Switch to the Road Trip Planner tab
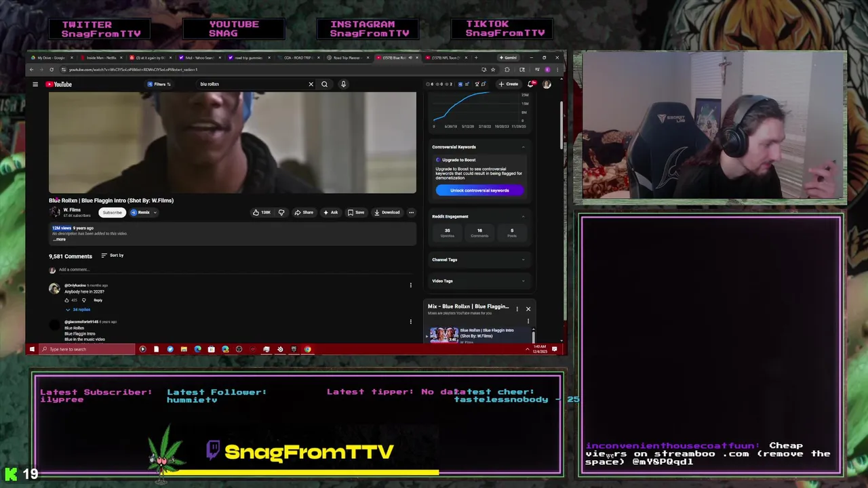 tap(347, 58)
